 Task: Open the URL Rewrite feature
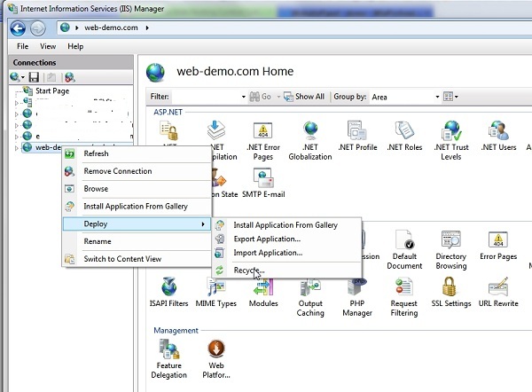pos(498,293)
